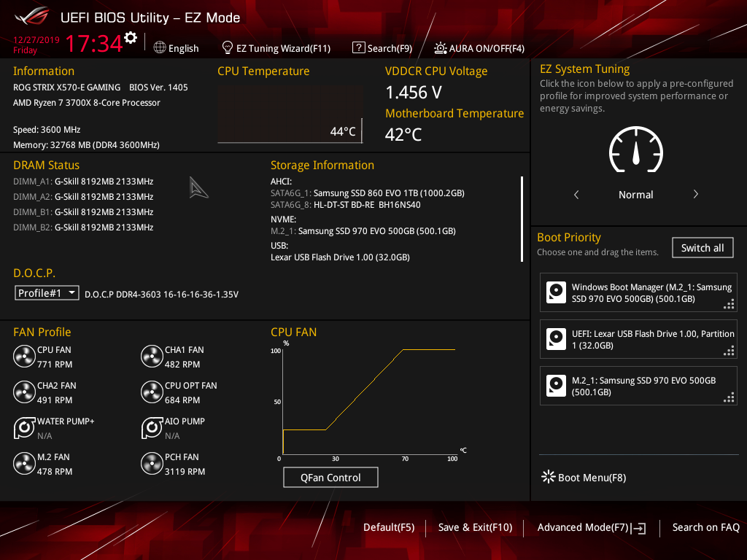Click Windows Boot Manager disk icon
This screenshot has width=747, height=560.
tap(556, 292)
